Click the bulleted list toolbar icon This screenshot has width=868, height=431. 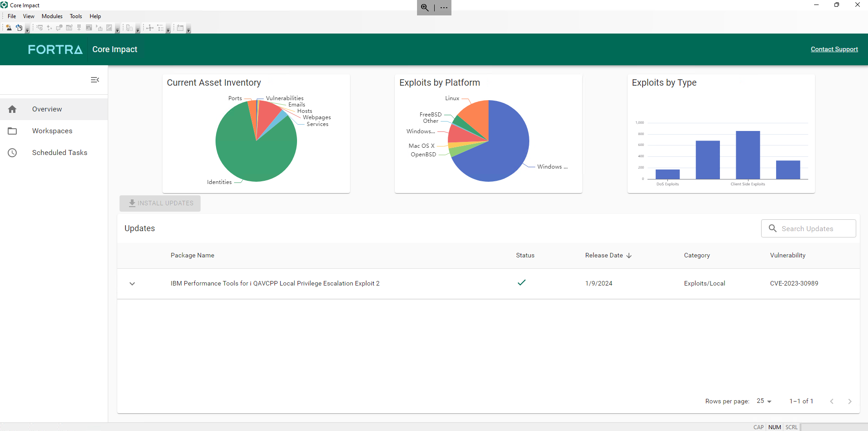click(160, 28)
